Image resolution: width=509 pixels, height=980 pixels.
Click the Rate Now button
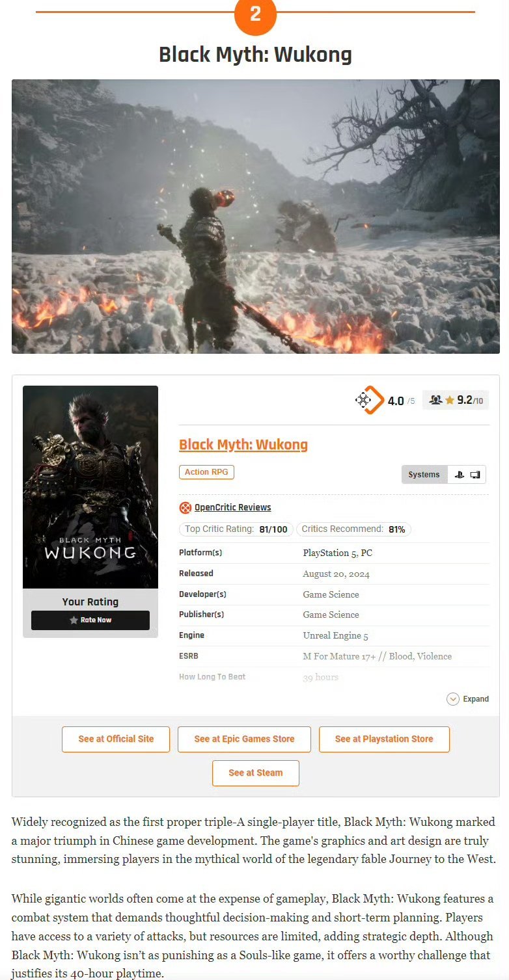[x=90, y=620]
